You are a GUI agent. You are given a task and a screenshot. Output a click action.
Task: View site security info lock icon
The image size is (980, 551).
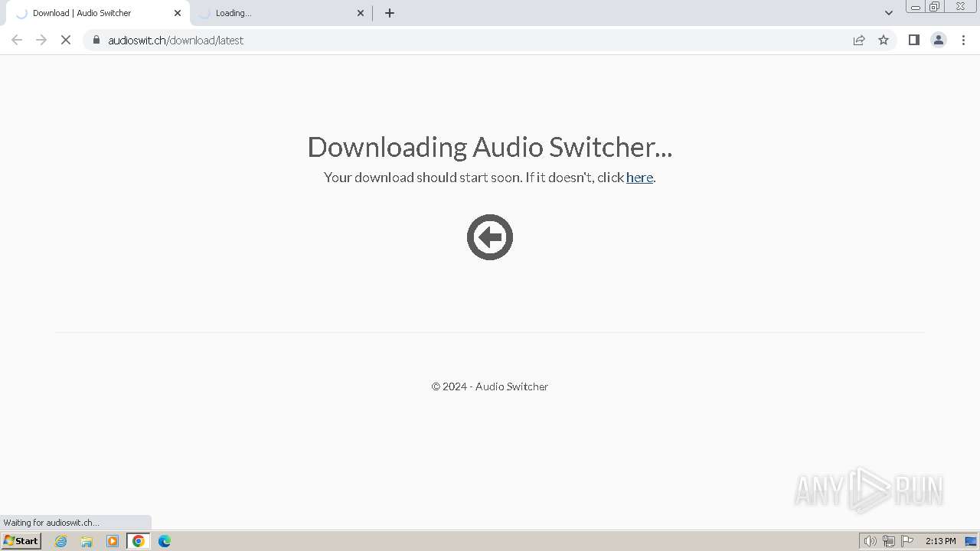pos(96,40)
